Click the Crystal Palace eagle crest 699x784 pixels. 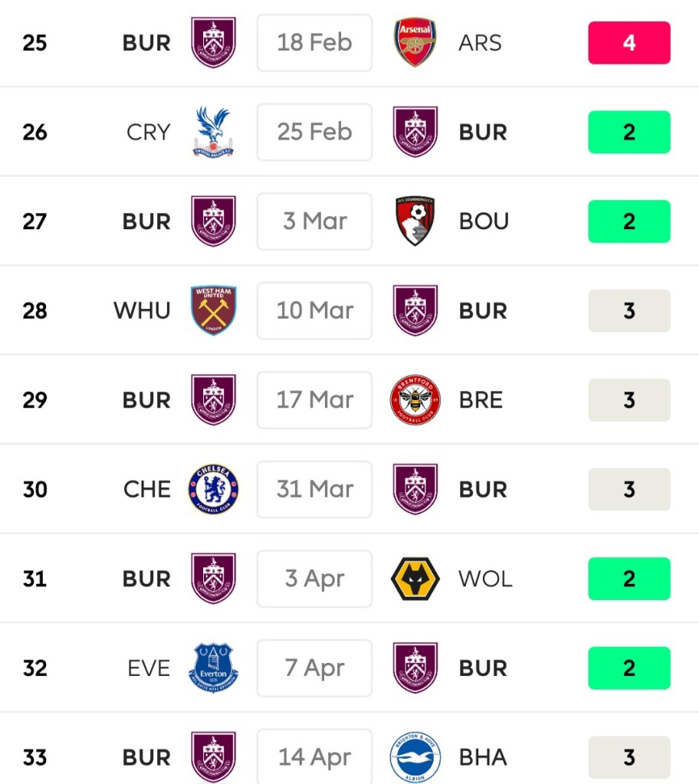[213, 132]
